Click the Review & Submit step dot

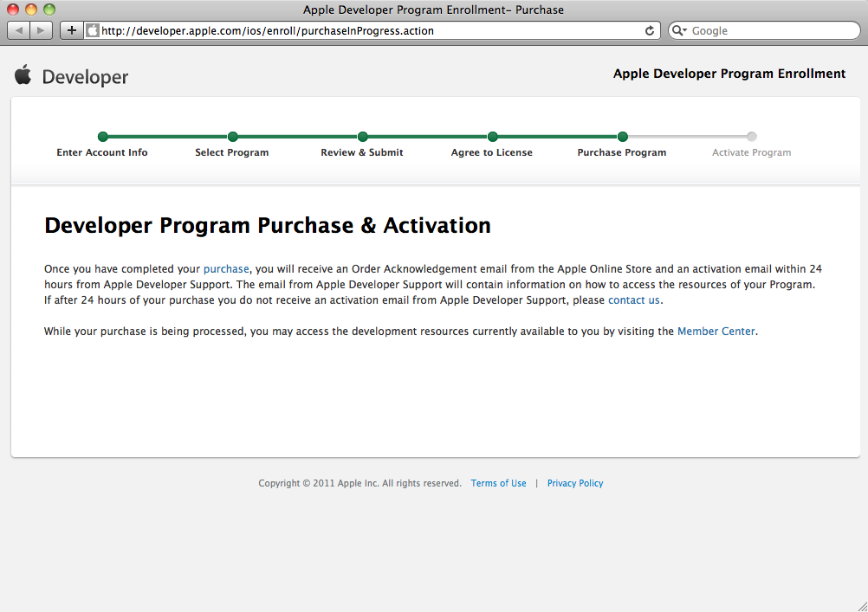363,137
